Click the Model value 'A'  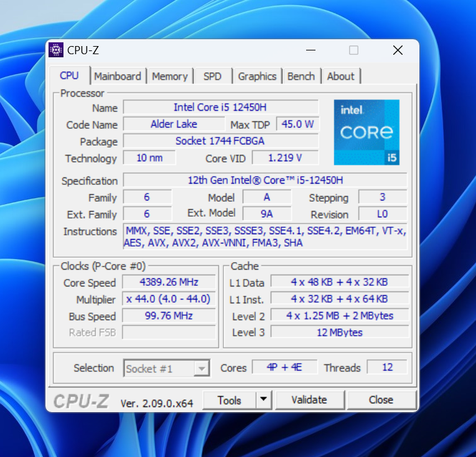267,197
